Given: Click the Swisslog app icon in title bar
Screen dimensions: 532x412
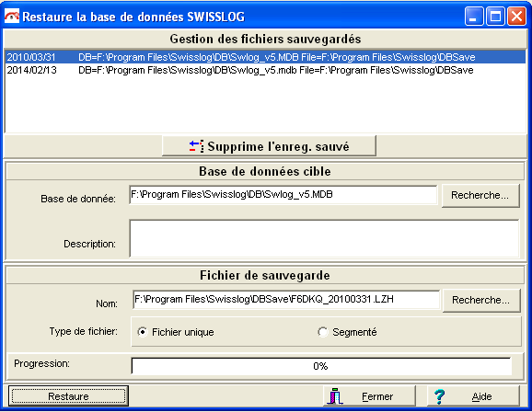Looking at the screenshot, I should pyautogui.click(x=12, y=17).
